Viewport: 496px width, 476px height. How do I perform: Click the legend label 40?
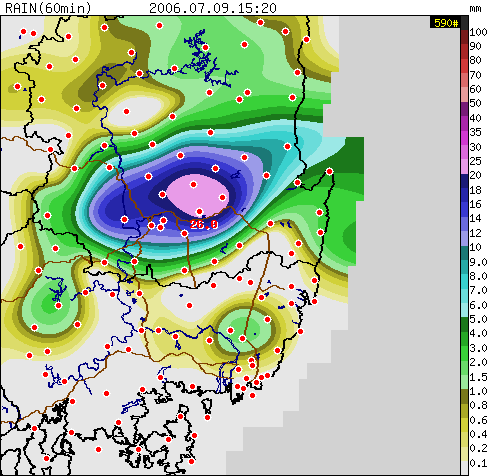475,118
